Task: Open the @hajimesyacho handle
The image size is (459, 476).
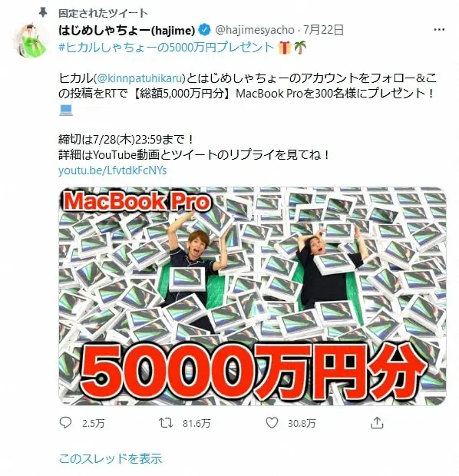Action: [x=255, y=30]
